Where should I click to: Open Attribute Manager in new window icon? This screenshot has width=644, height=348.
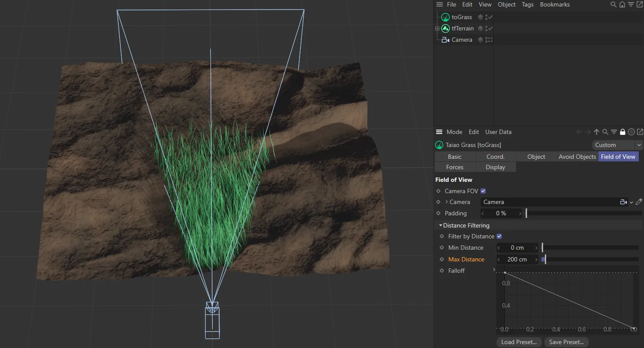point(640,132)
